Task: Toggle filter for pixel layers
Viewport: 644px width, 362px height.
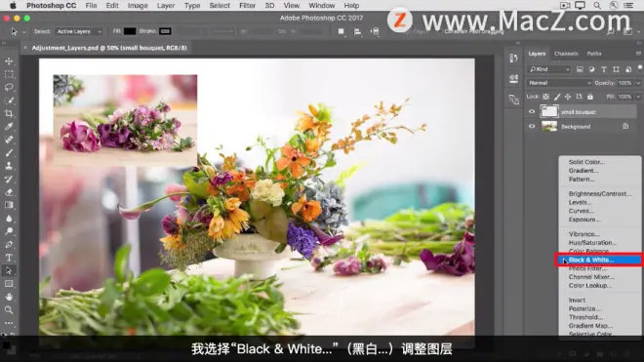Action: (x=580, y=69)
